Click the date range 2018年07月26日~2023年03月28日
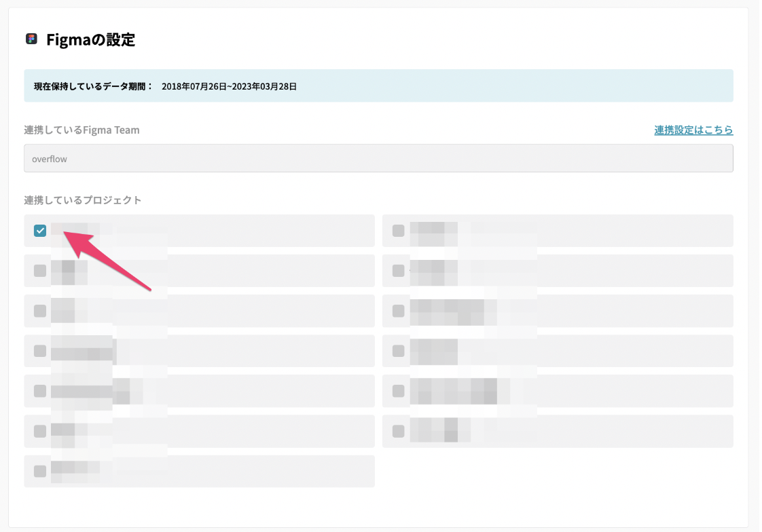The width and height of the screenshot is (762, 532). [230, 86]
